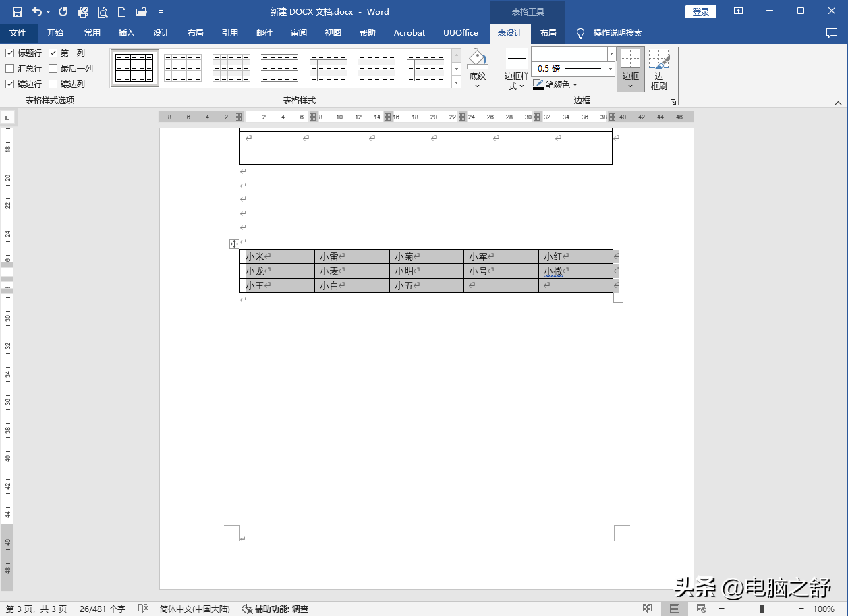848x616 pixels.
Task: Click the zoom in plus button
Action: click(801, 609)
